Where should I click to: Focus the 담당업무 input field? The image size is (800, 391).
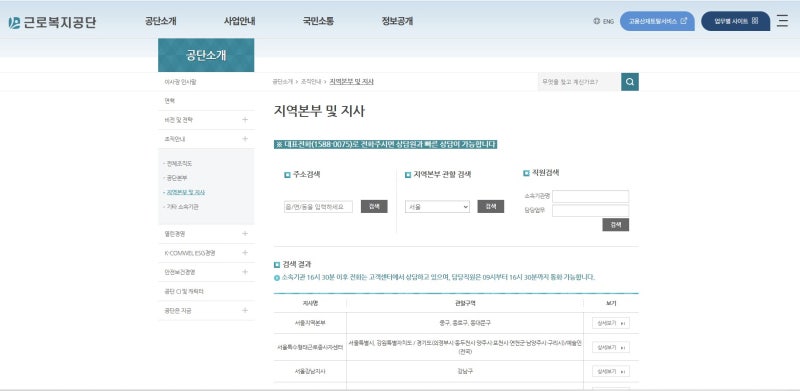click(x=590, y=210)
